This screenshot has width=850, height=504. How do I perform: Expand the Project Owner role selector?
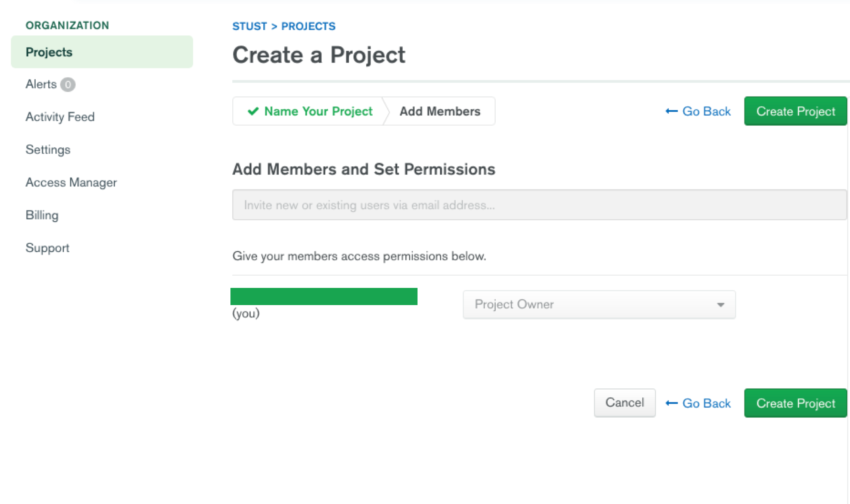click(x=599, y=305)
